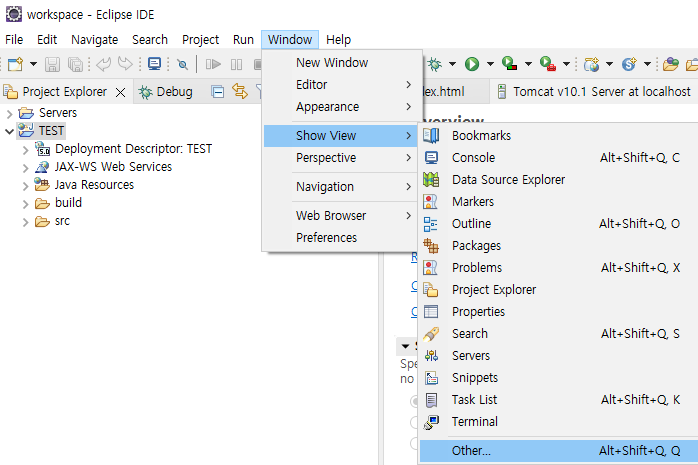
Task: Open the Project menu
Action: pyautogui.click(x=200, y=40)
